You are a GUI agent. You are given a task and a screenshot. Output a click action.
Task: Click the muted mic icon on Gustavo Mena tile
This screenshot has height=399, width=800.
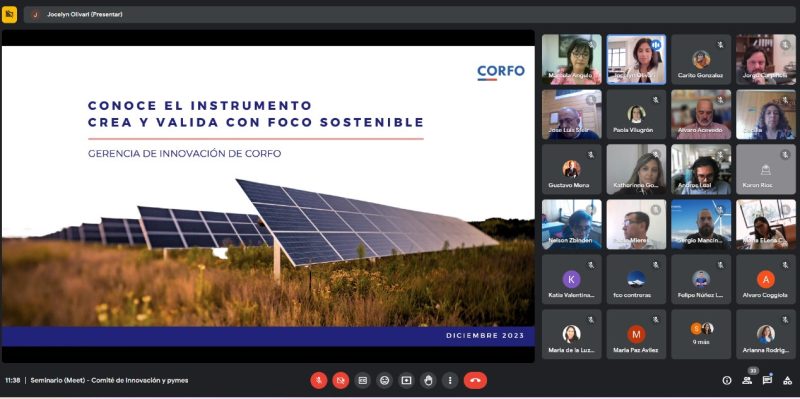point(591,155)
